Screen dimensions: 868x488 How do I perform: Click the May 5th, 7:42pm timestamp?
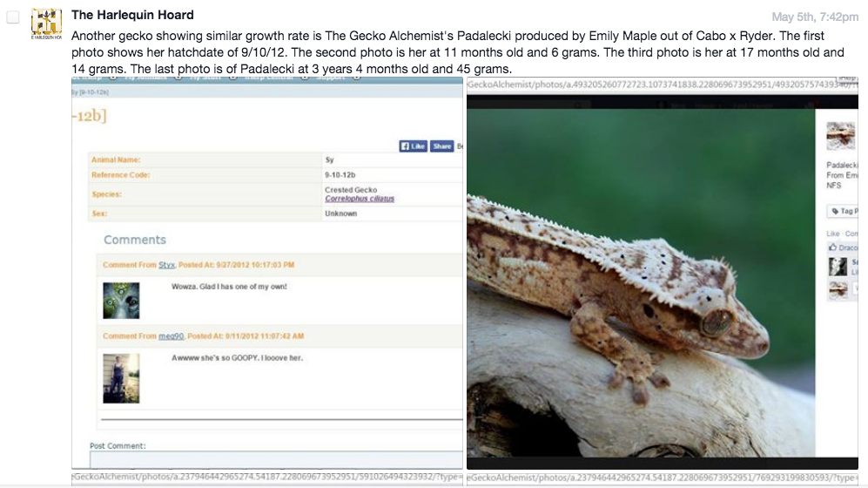(815, 17)
